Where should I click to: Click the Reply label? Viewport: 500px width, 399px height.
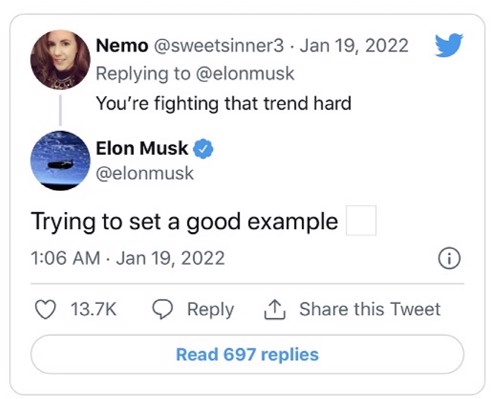[x=210, y=309]
